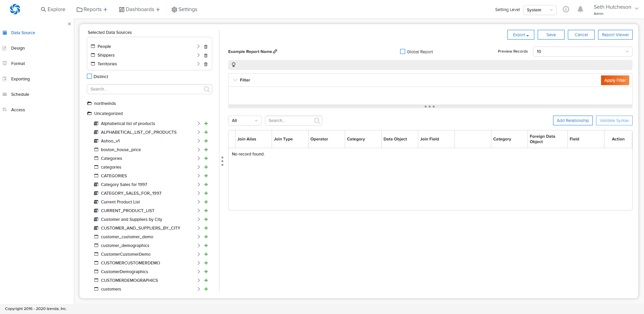Click magnifier in relationship search box
Image resolution: width=644 pixels, height=314 pixels.
[x=317, y=121]
